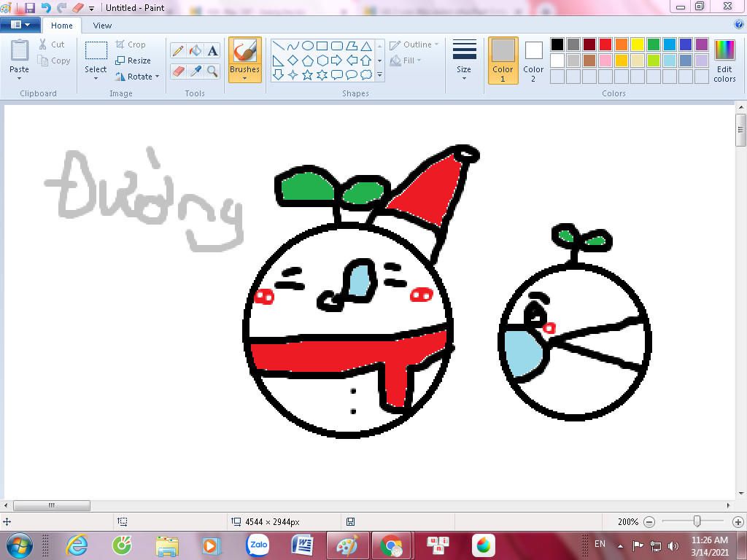
Task: Click the Undo arrow in title bar
Action: (x=46, y=7)
